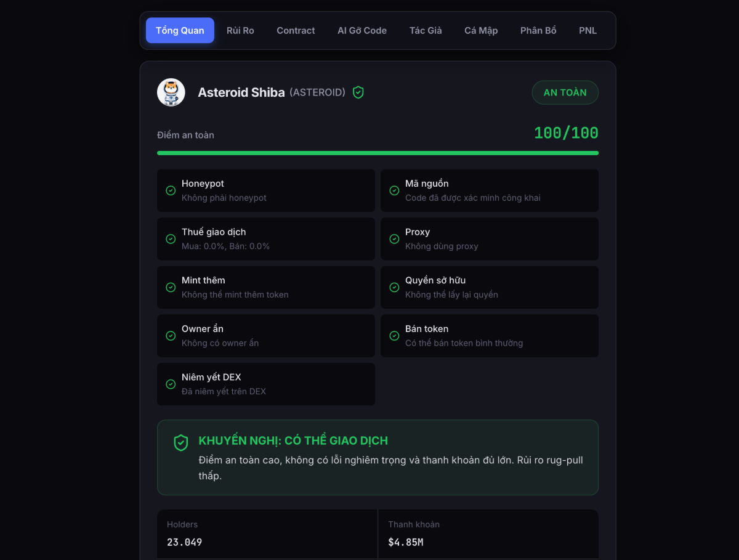Click the AN TOÀN status badge
The width and height of the screenshot is (739, 560).
[x=565, y=92]
